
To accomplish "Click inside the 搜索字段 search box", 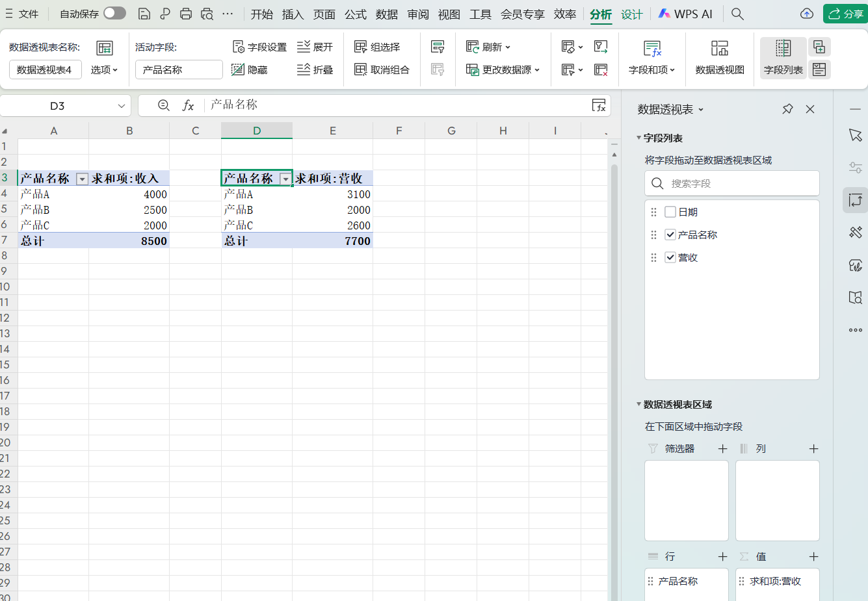I will pos(731,183).
